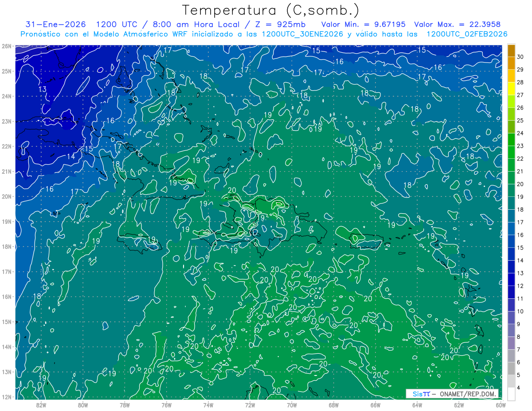
Task: Click '1200UTC_30ENE2026' initialization time
Action: click(302, 34)
